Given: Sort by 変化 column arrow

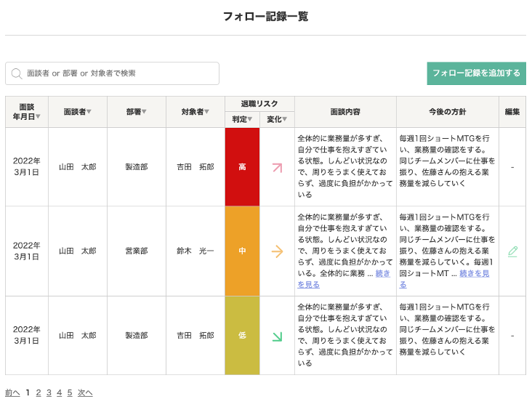Looking at the screenshot, I should (x=285, y=119).
